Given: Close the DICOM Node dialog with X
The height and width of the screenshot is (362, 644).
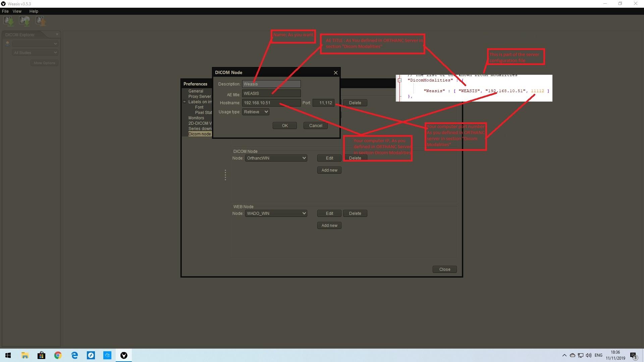Looking at the screenshot, I should point(335,73).
